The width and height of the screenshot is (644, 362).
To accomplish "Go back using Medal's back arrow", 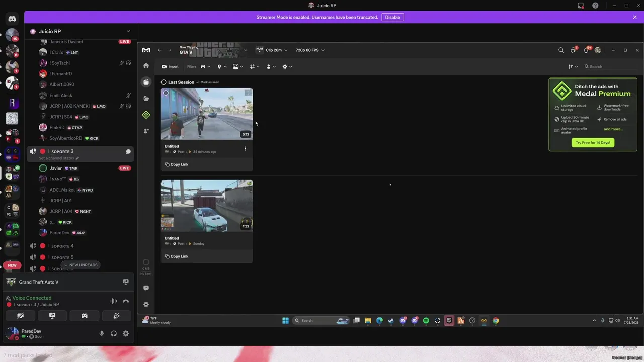I will click(159, 50).
